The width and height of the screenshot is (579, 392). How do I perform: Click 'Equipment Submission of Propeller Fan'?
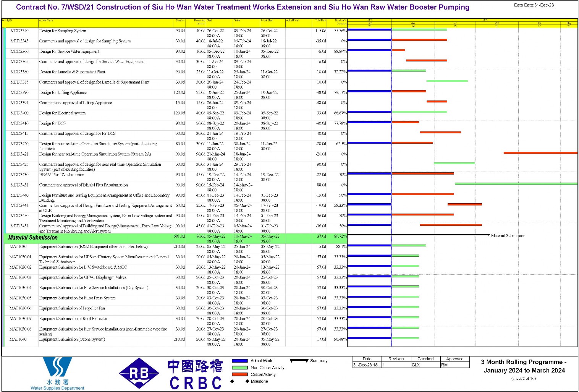pyautogui.click(x=72, y=308)
